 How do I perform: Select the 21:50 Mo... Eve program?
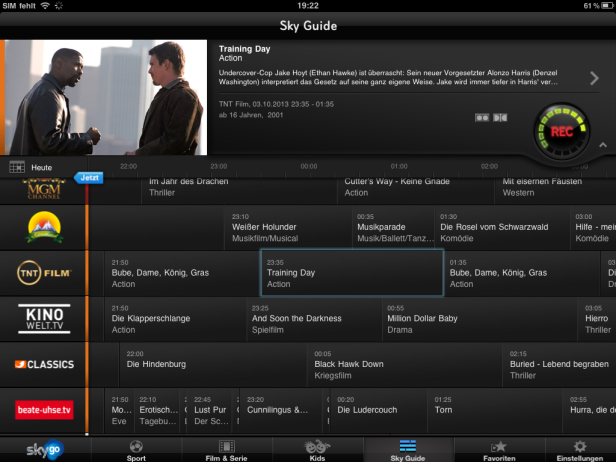[x=119, y=410]
